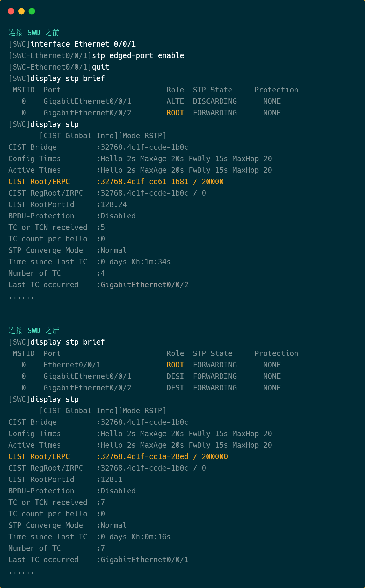Click the CIST RootPortId value 128.1
Image resolution: width=365 pixels, height=588 pixels.
112,479
